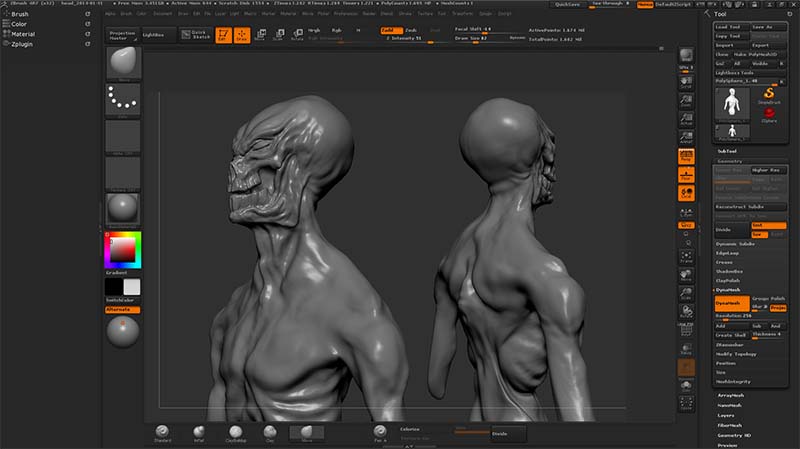
Task: Toggle the Mrgb channel button
Action: click(x=314, y=31)
